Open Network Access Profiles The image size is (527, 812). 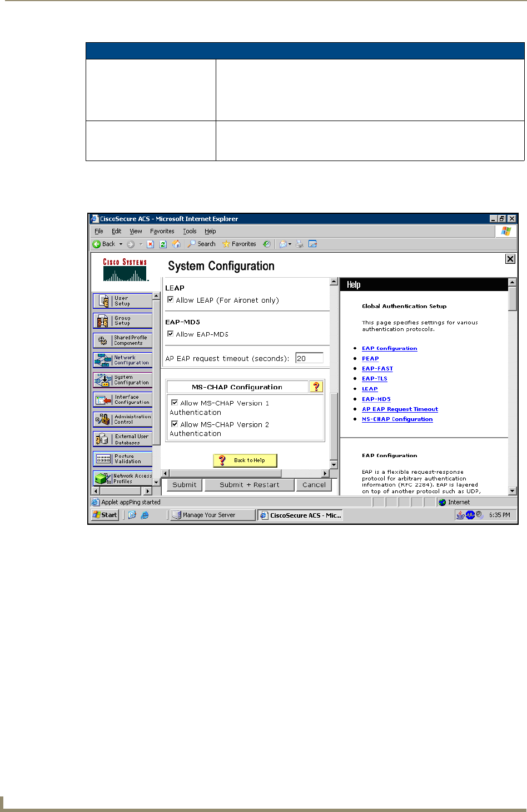point(122,478)
